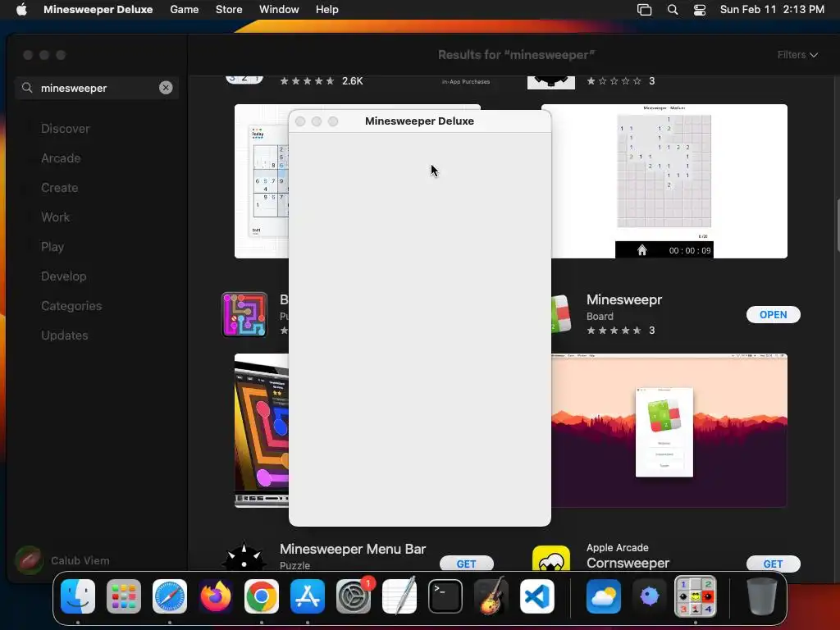Image resolution: width=840 pixels, height=630 pixels.
Task: Click the App Store vertical scrollbar
Action: pyautogui.click(x=837, y=225)
